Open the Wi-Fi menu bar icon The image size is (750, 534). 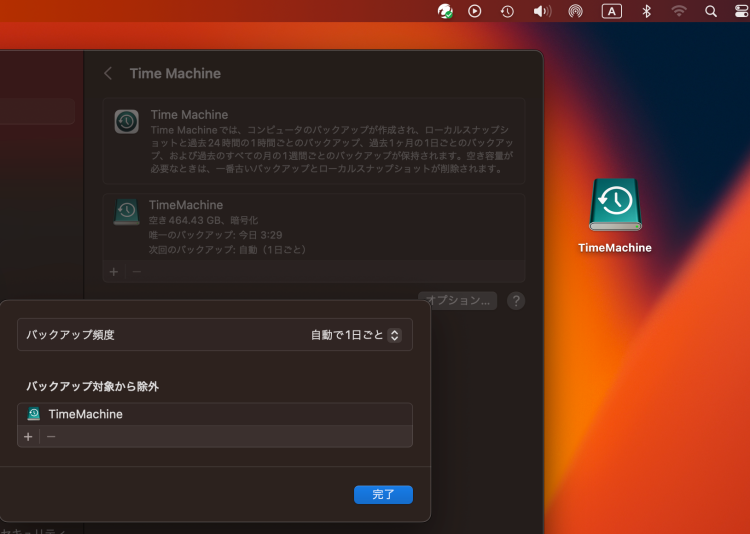pyautogui.click(x=679, y=11)
